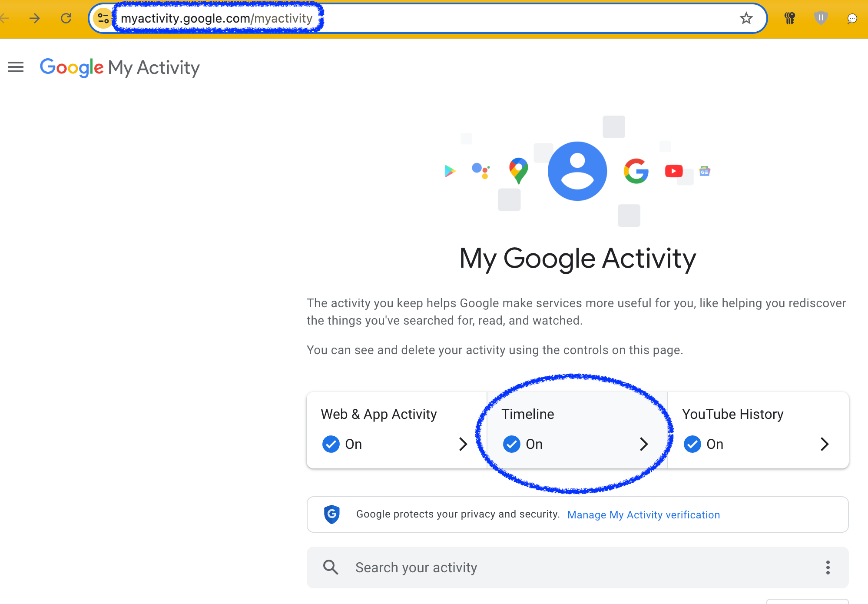Click the Google My Activity logo
Image resolution: width=868 pixels, height=604 pixels.
(x=119, y=67)
